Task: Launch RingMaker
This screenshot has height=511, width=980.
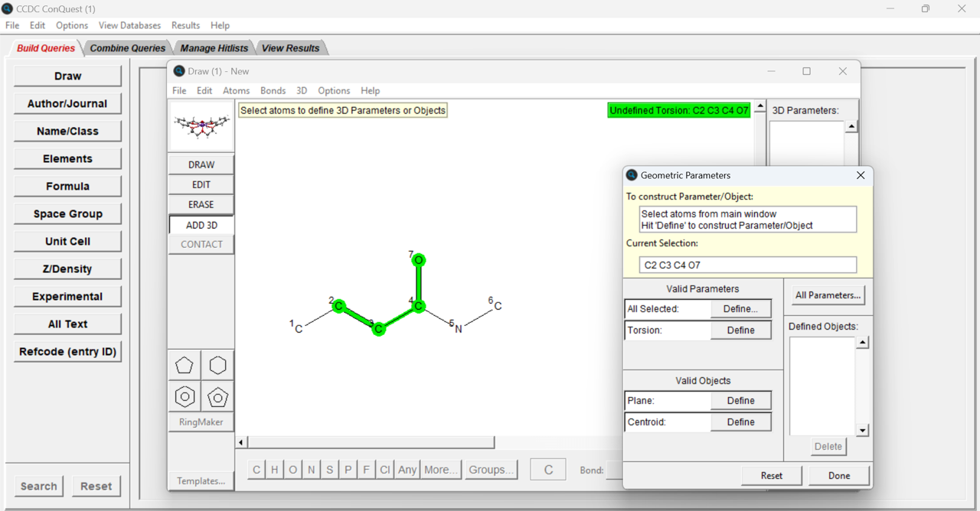Action: pos(201,421)
